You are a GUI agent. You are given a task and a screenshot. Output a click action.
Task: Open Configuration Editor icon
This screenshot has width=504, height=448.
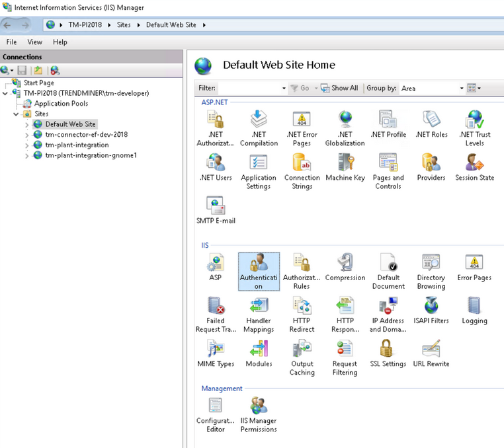[x=215, y=406]
